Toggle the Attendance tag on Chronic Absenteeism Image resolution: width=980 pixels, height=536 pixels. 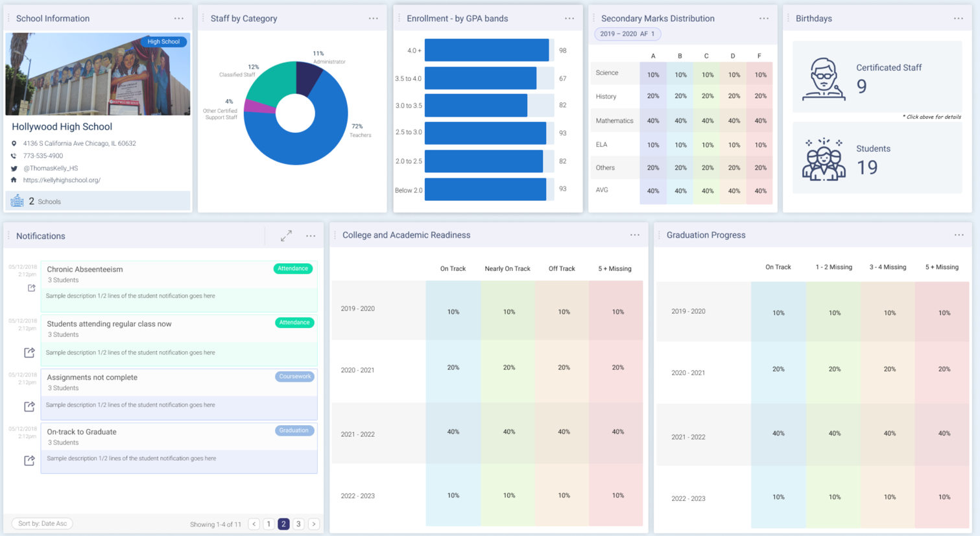(293, 268)
